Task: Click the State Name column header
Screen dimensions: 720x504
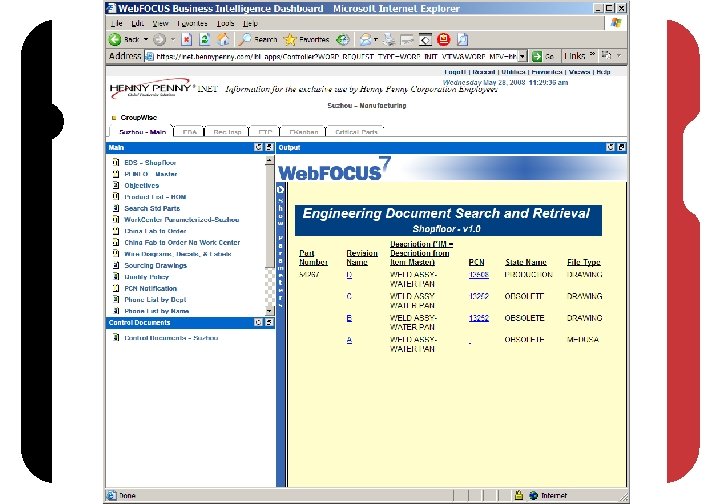Action: click(x=526, y=262)
